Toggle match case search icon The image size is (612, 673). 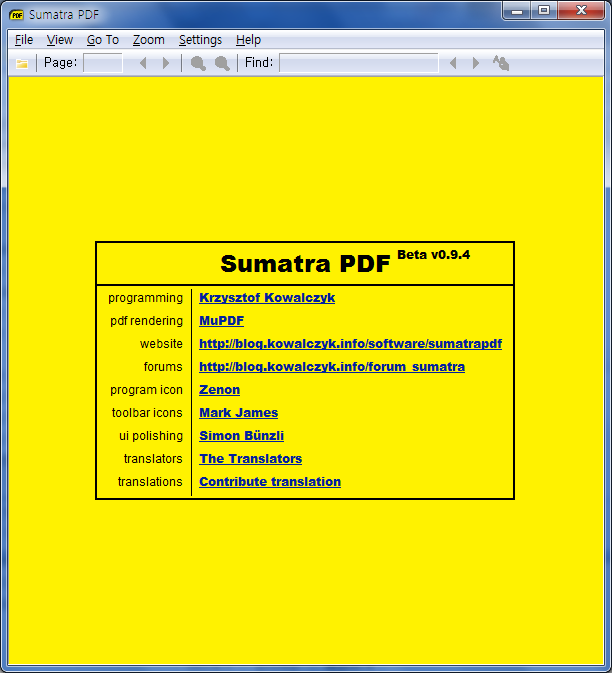tap(501, 63)
